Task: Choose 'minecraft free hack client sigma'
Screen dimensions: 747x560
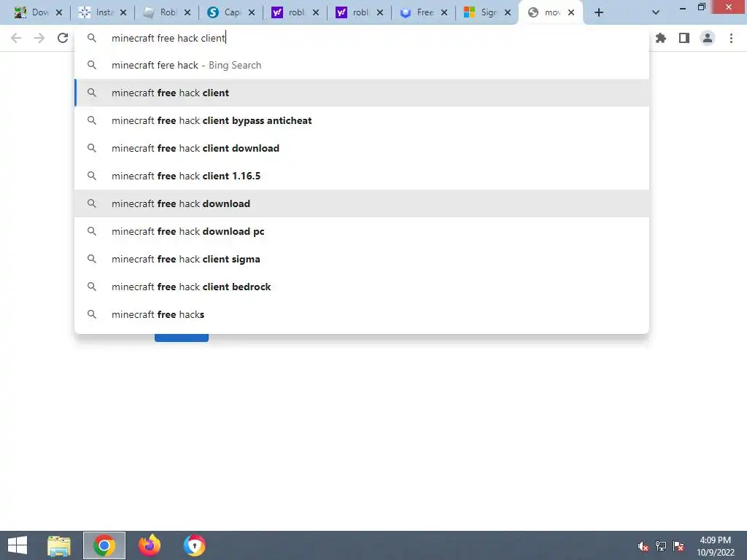Action: coord(362,259)
